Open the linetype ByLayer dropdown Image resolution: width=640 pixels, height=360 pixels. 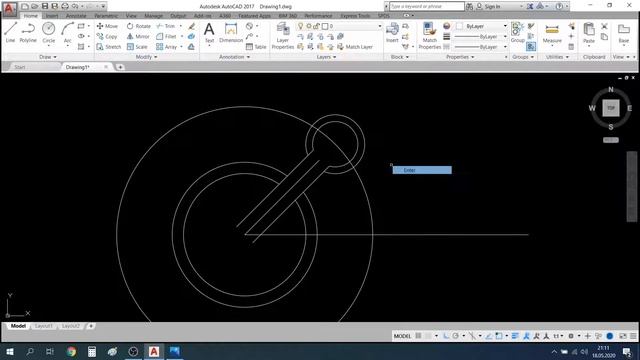point(480,47)
